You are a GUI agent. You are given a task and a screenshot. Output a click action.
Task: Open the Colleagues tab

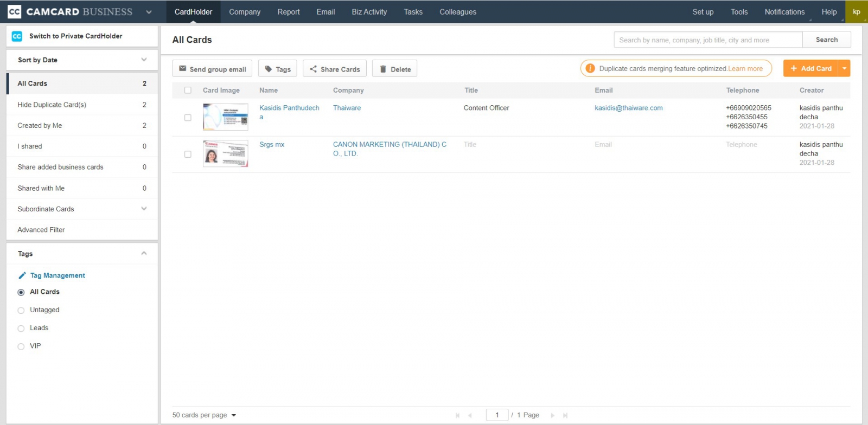[458, 12]
